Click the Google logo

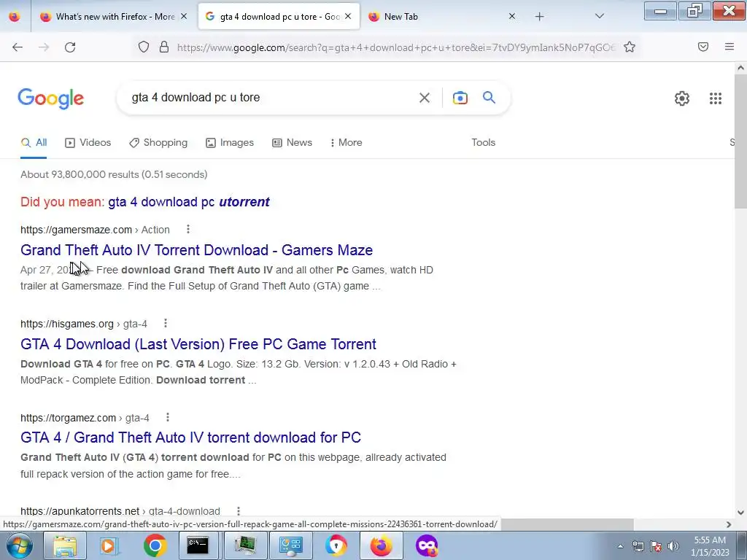tap(51, 98)
